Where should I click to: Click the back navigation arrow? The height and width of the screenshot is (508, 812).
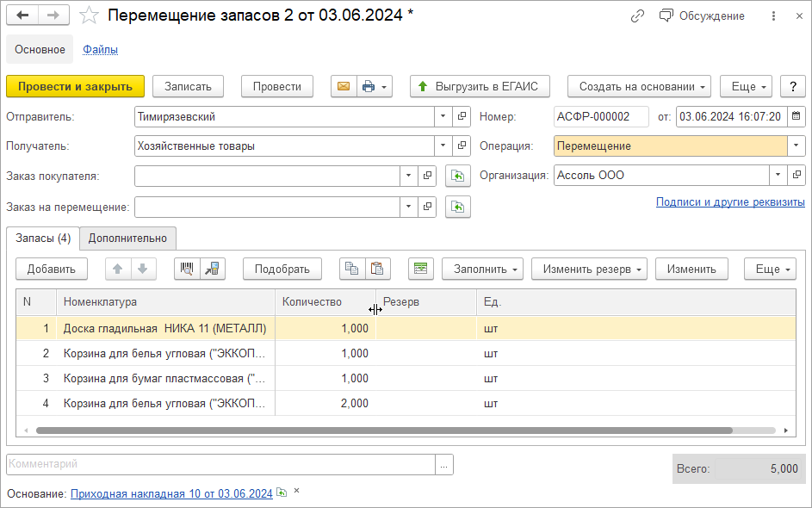(23, 15)
